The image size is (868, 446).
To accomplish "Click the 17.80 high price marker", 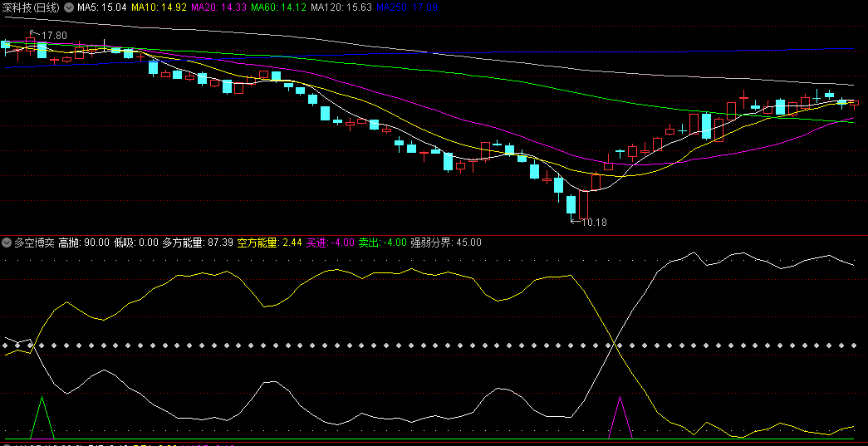I will coord(54,36).
